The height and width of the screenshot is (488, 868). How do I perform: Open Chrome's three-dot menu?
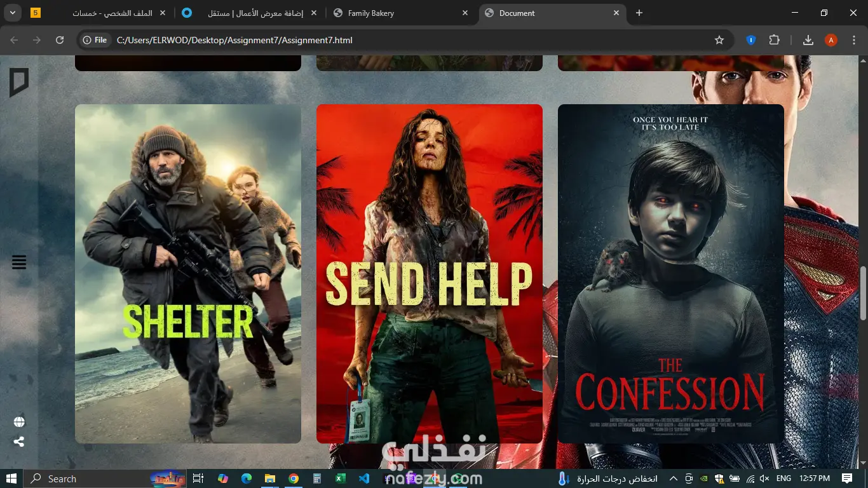(x=853, y=40)
